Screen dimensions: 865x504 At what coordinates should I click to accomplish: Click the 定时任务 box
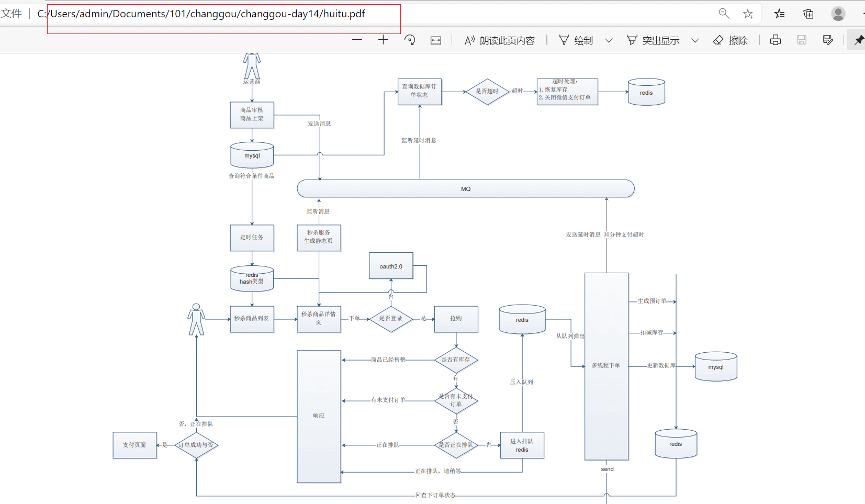[252, 238]
